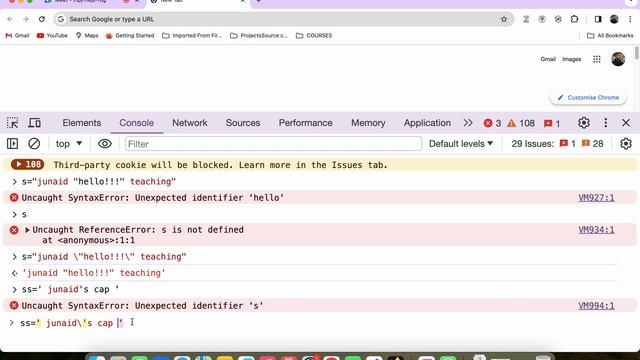Go forward in the browser

coord(25,19)
